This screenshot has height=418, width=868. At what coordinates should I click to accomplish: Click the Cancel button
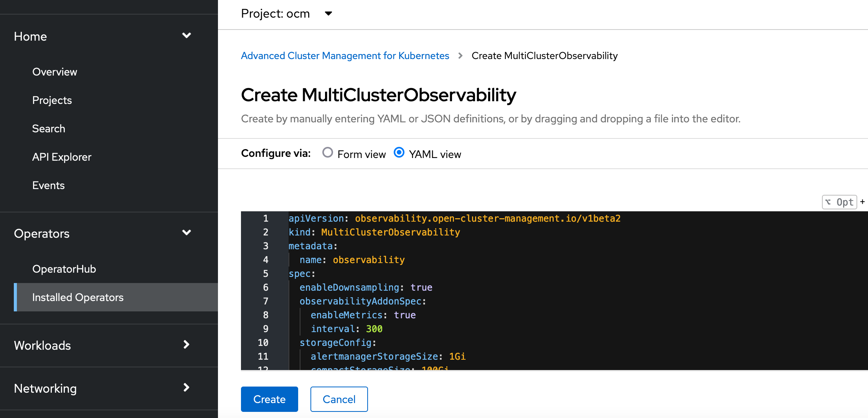pyautogui.click(x=339, y=399)
